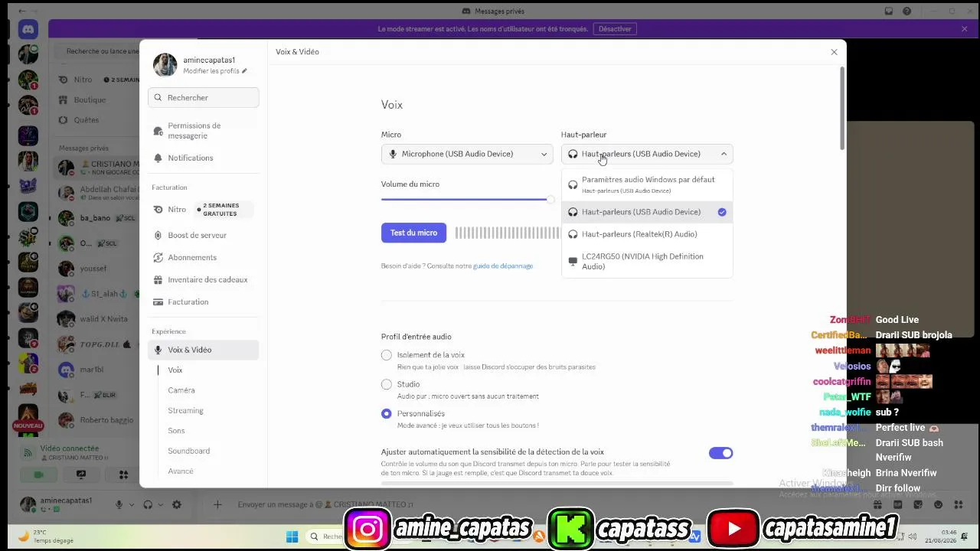This screenshot has height=551, width=980.
Task: Open Inventaire des cadeaux settings
Action: tap(204, 279)
